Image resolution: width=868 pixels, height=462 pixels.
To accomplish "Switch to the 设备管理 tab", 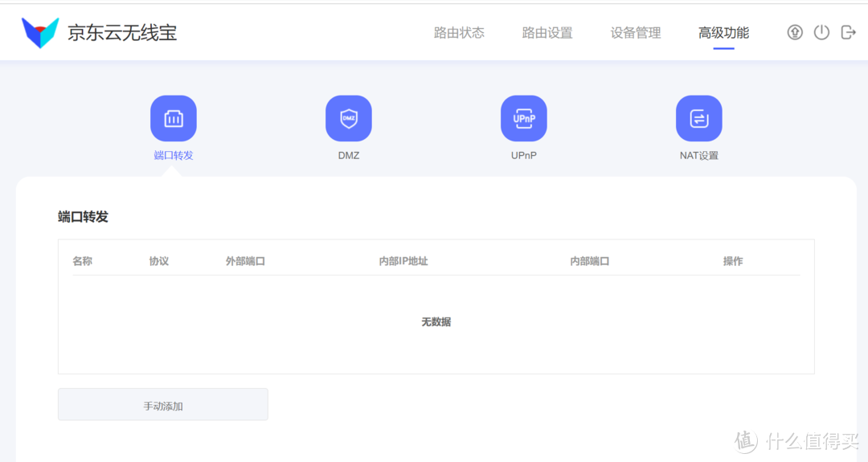I will pos(636,33).
